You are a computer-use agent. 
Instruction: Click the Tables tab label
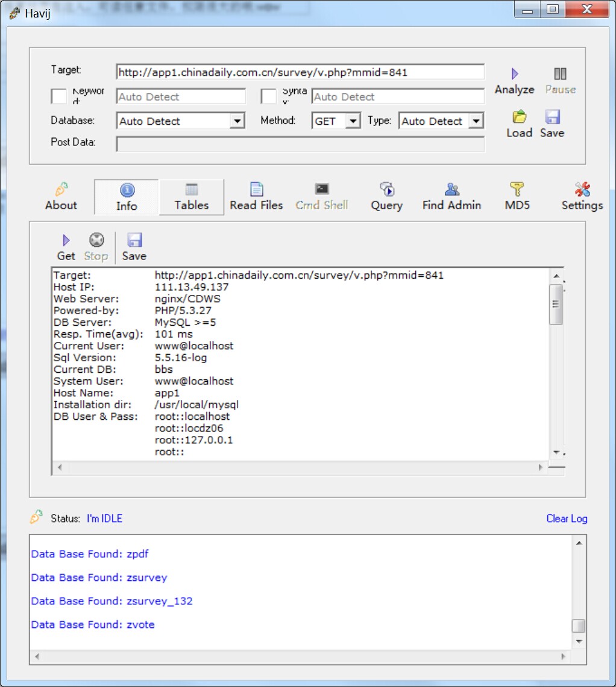click(x=192, y=205)
